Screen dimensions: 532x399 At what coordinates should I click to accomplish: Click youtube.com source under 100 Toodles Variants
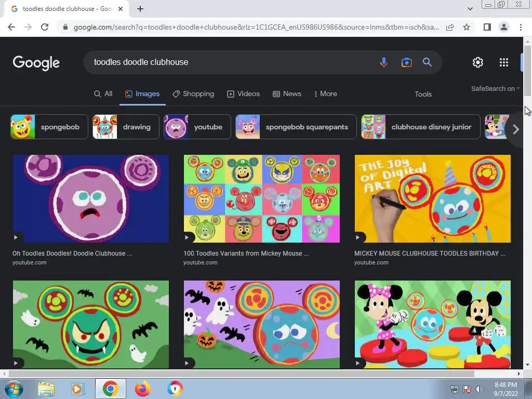point(201,262)
